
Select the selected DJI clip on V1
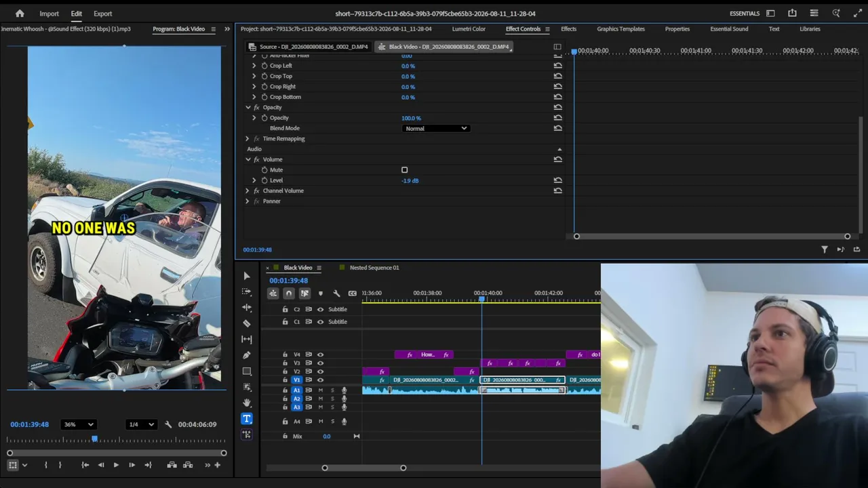tap(522, 380)
